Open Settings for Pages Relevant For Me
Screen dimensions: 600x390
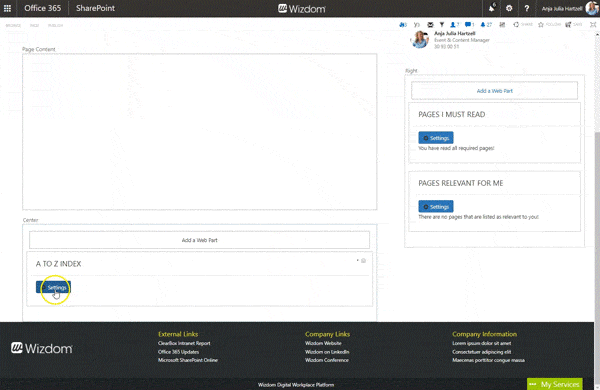coord(436,207)
